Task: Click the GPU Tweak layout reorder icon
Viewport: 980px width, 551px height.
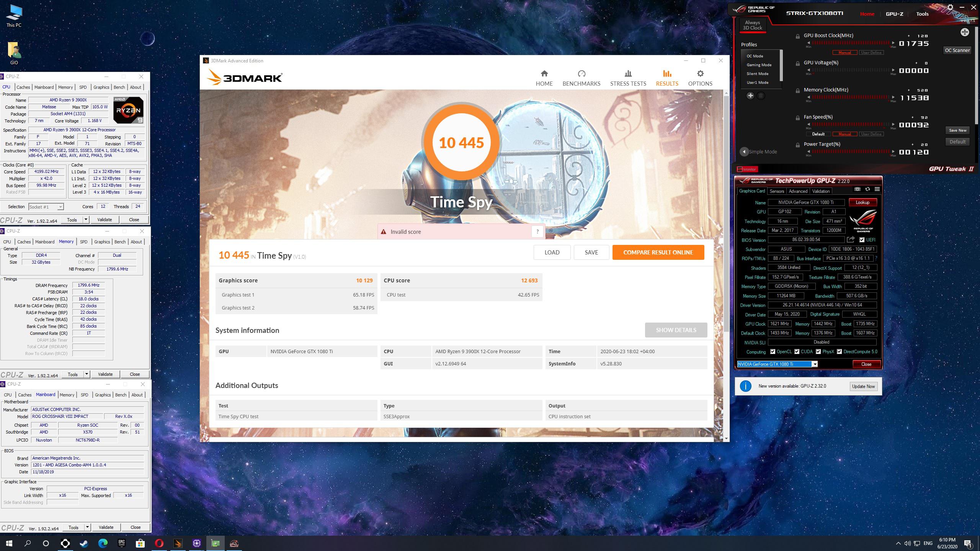Action: (x=965, y=32)
